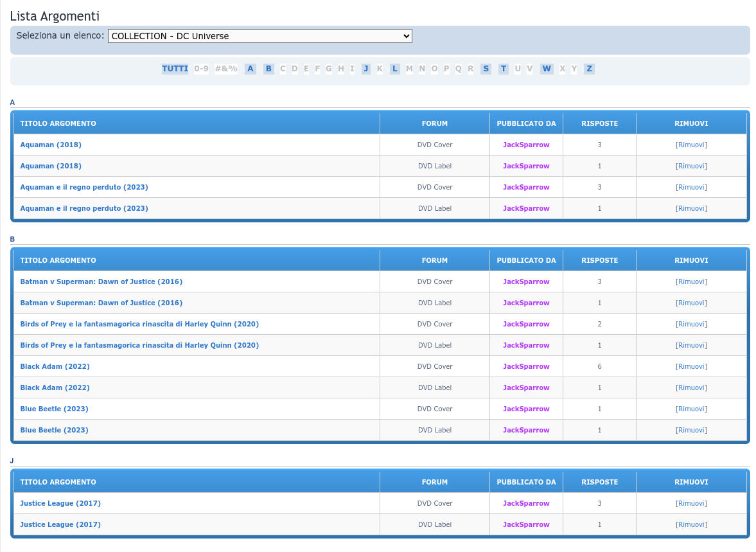Remove Aquaman (2018) DVD Cover from list
Image resolution: width=756 pixels, height=552 pixels.
691,145
